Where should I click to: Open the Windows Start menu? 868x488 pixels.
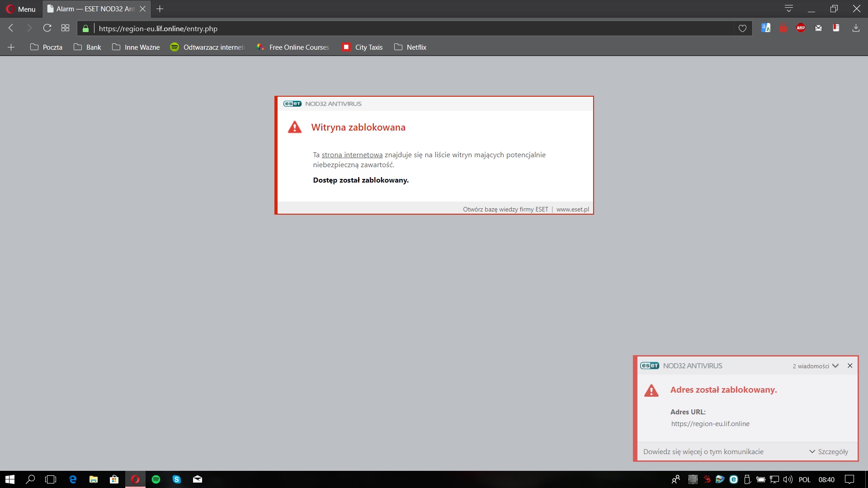(x=10, y=479)
